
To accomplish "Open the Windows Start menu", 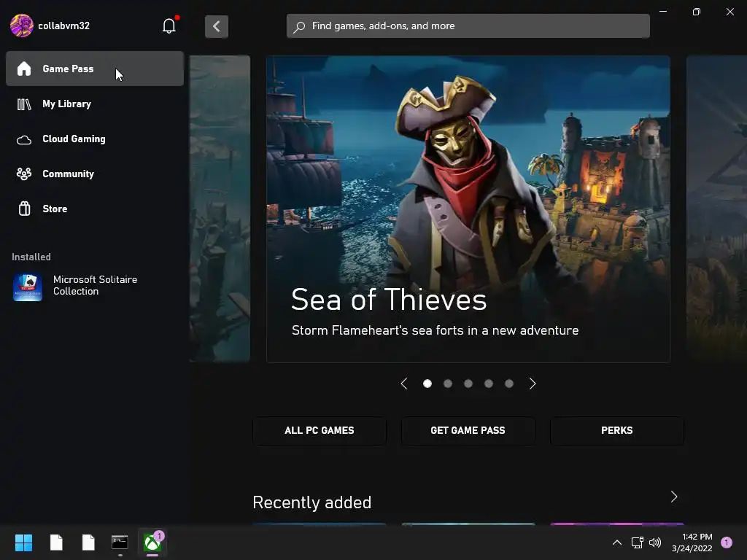I will [x=23, y=542].
